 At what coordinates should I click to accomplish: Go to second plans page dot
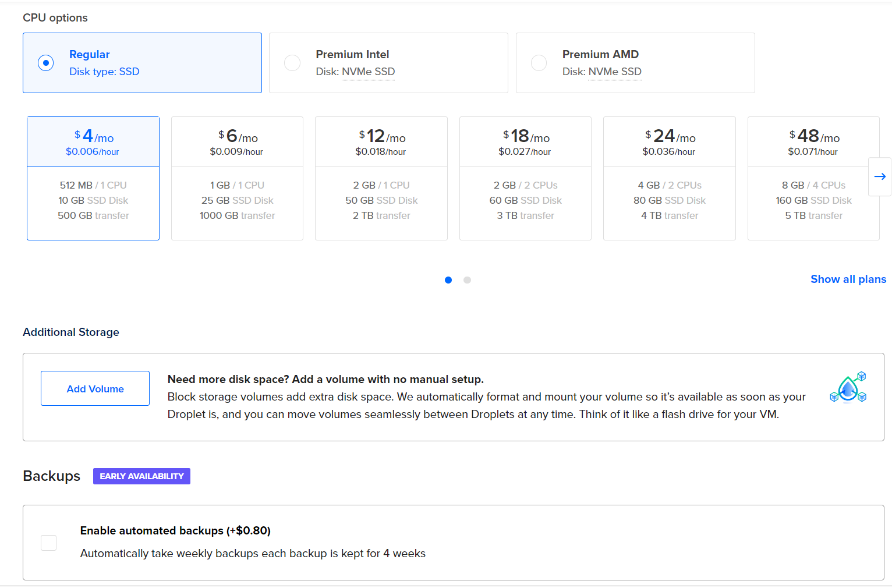467,280
